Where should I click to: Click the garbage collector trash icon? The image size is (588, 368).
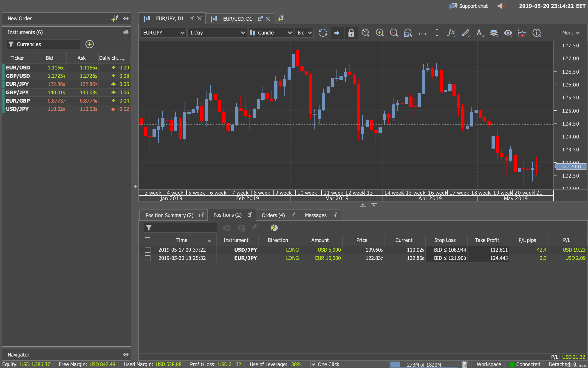pos(464,364)
